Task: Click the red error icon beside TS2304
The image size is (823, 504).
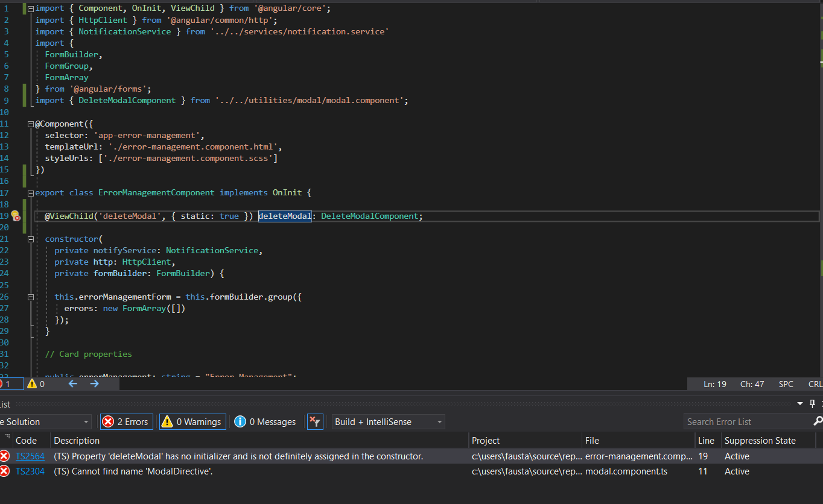Action: click(5, 471)
